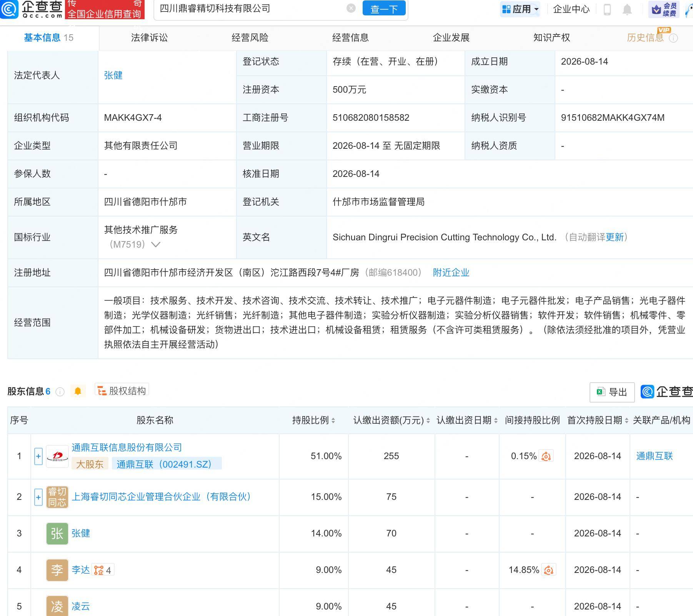Open 通鼎互联 related product link

[x=655, y=456]
